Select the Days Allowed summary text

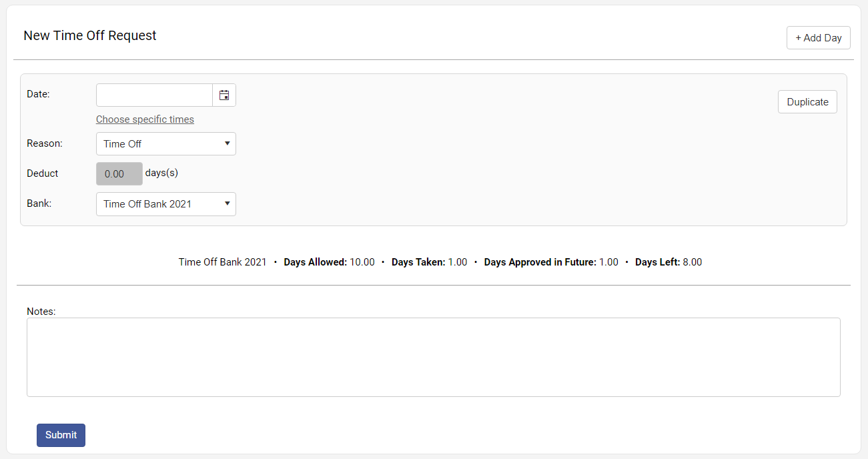coord(329,262)
